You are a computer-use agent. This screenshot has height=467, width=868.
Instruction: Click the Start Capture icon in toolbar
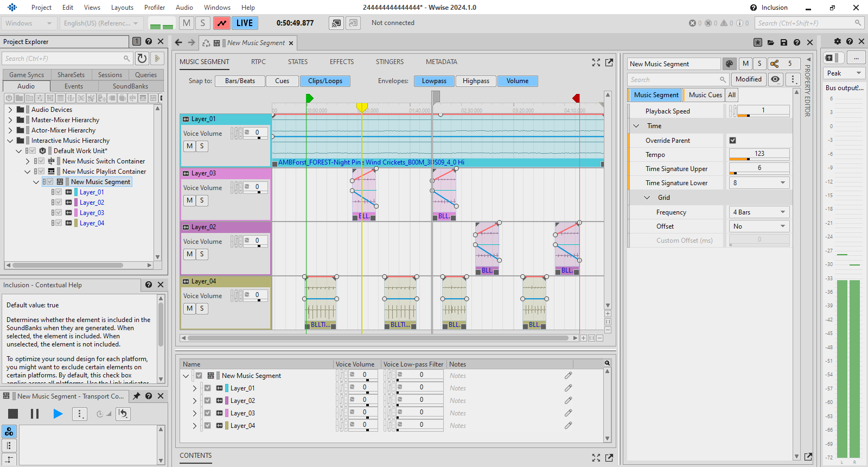[x=221, y=23]
